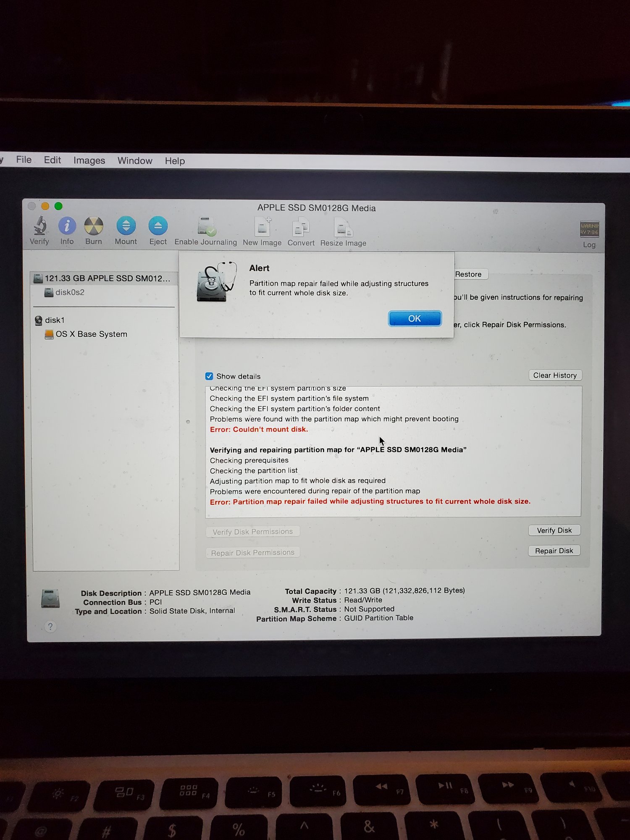Uncheck the Show details checkbox
Viewport: 630px width, 840px height.
pyautogui.click(x=209, y=376)
